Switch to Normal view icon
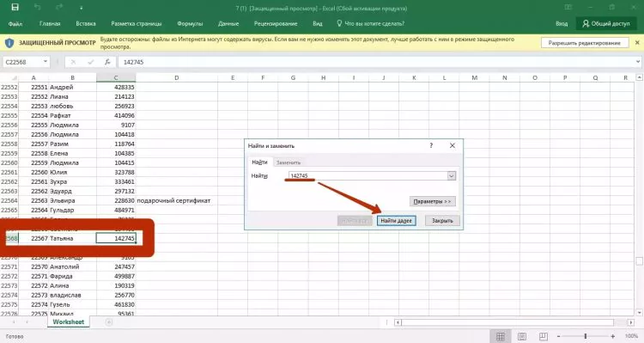 pos(501,336)
